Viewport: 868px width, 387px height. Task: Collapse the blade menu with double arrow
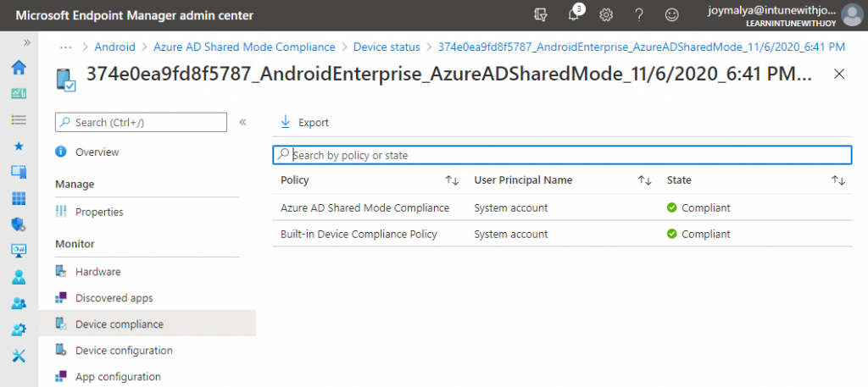click(242, 122)
